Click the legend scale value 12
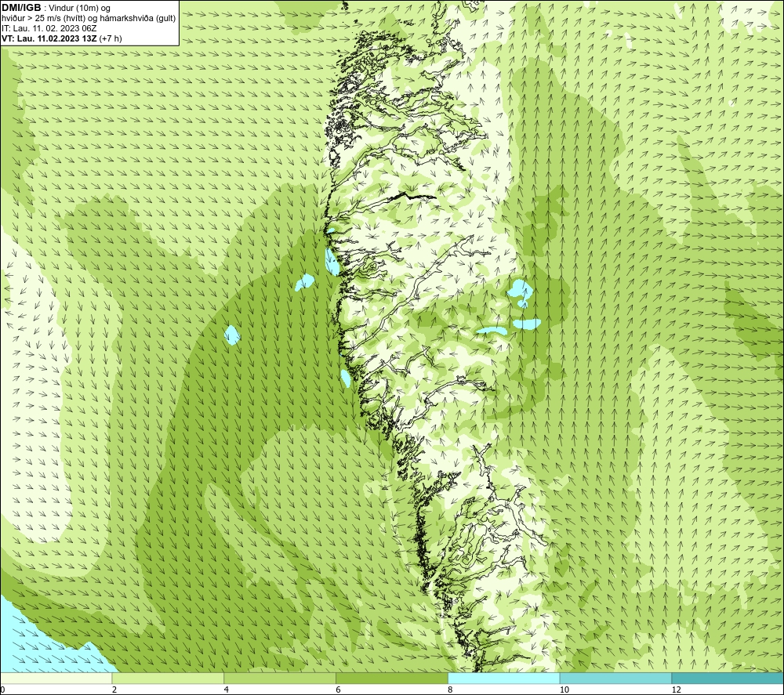The image size is (784, 695). [677, 690]
